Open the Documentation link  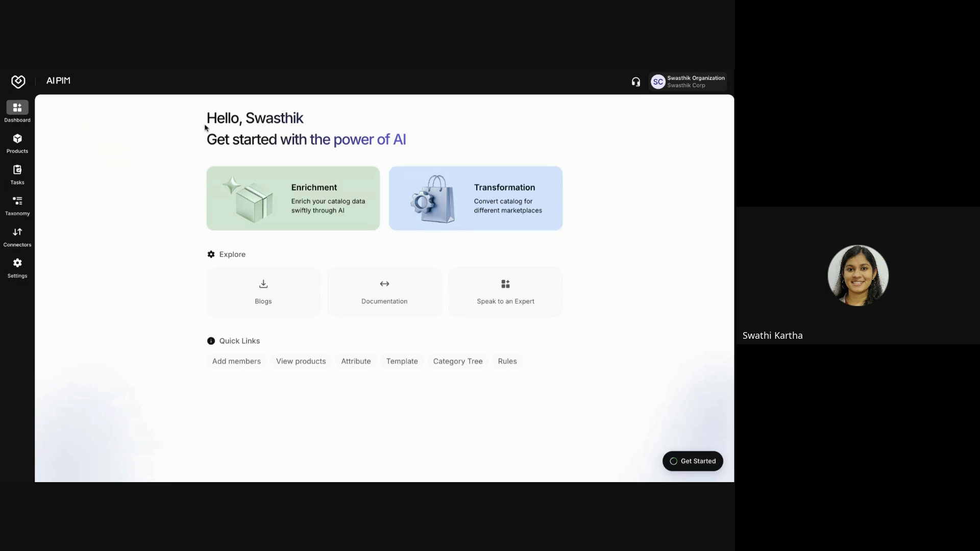(384, 292)
